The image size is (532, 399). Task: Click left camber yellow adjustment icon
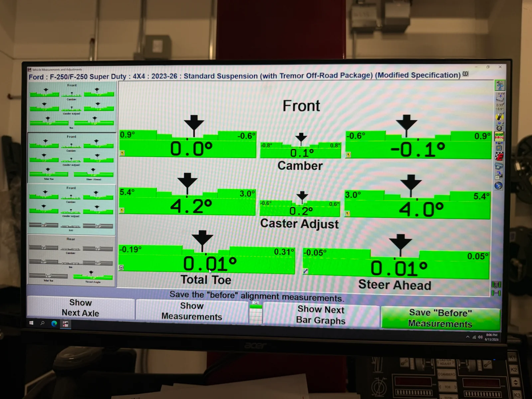coord(122,153)
